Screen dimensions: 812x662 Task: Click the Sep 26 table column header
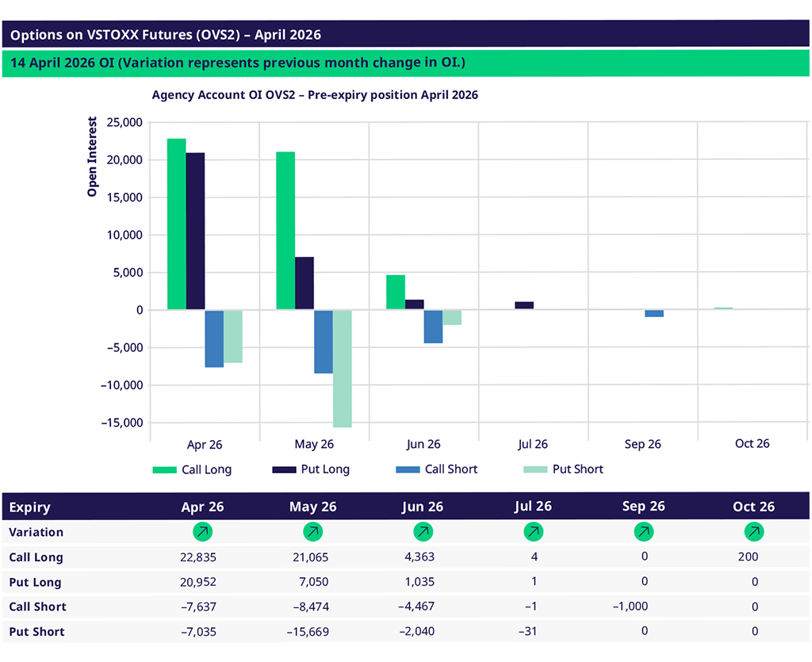644,506
